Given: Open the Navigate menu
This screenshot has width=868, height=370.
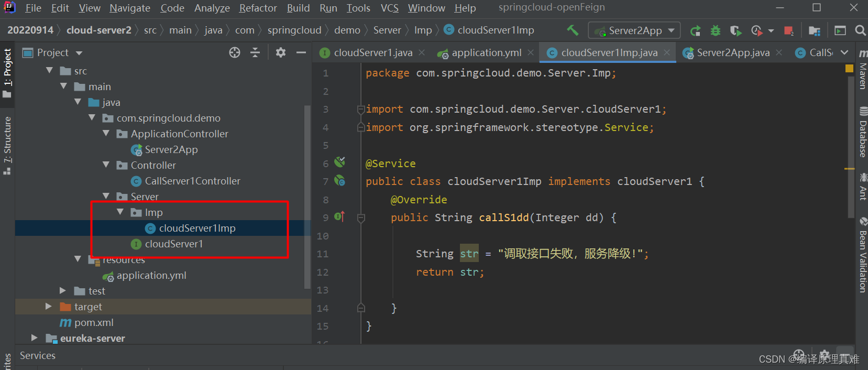Looking at the screenshot, I should tap(130, 8).
